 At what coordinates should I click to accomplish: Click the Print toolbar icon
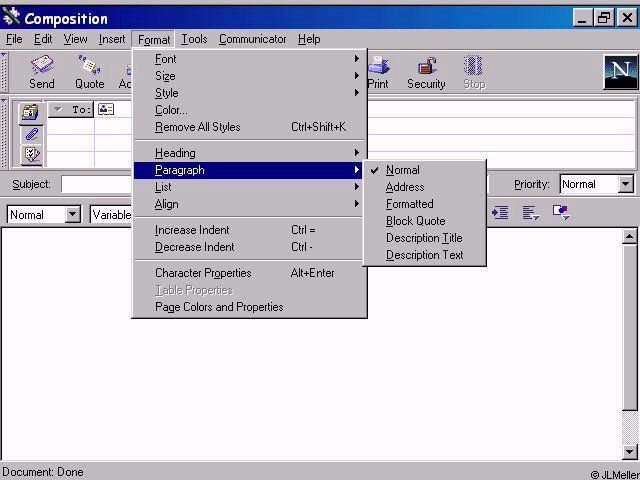pyautogui.click(x=378, y=72)
